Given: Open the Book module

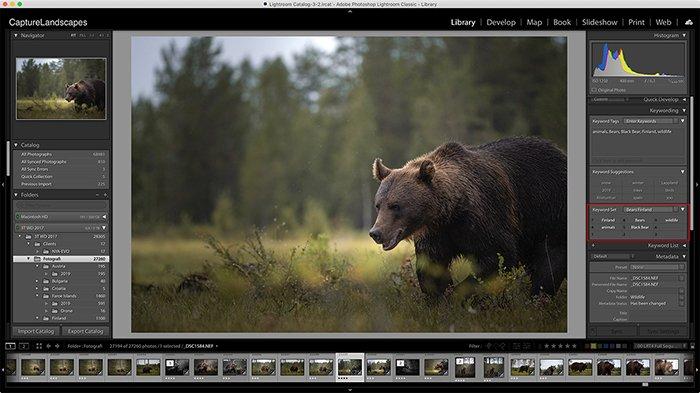Looking at the screenshot, I should coord(562,22).
